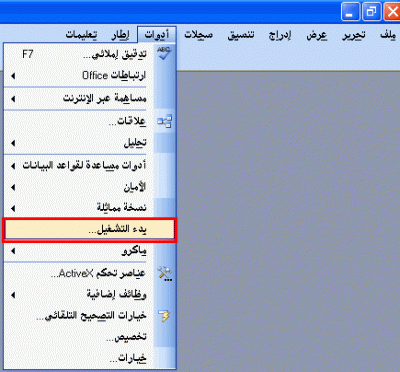Click the spelling check ABC icon

click(164, 53)
